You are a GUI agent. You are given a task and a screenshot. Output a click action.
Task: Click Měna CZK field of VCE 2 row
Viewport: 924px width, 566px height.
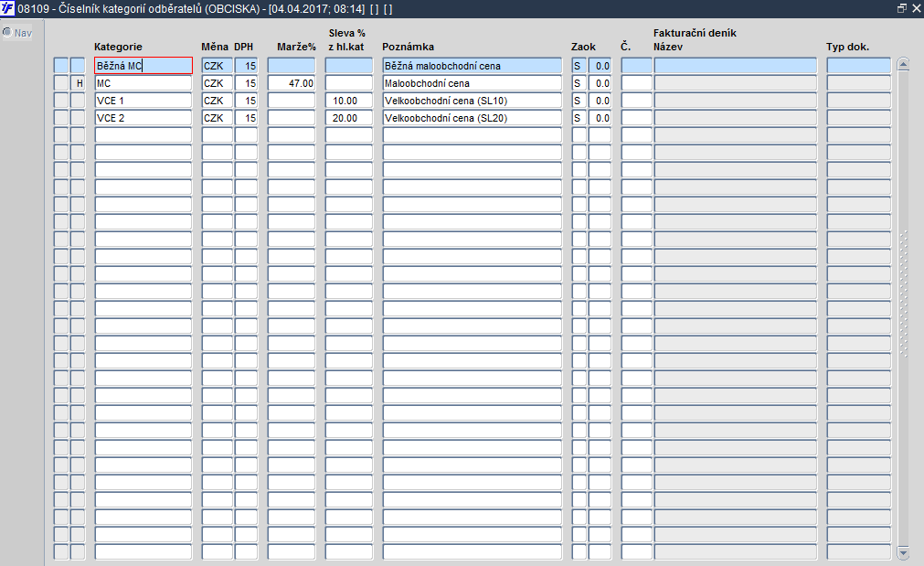pyautogui.click(x=217, y=118)
